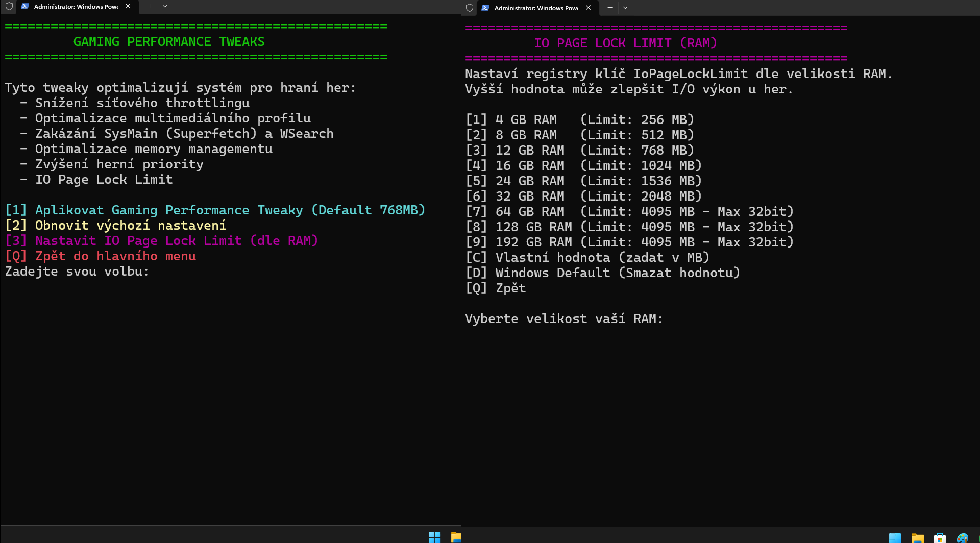Open File Explorer next to Microsoft Store icon
The image size is (980, 543).
(x=917, y=538)
